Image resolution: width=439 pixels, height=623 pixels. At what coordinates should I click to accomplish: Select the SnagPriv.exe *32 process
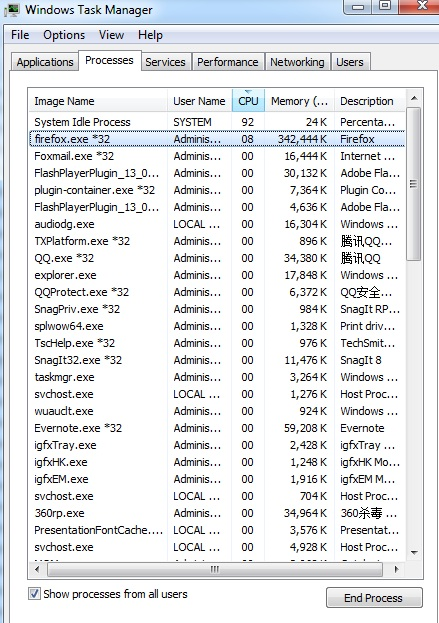pos(217,309)
